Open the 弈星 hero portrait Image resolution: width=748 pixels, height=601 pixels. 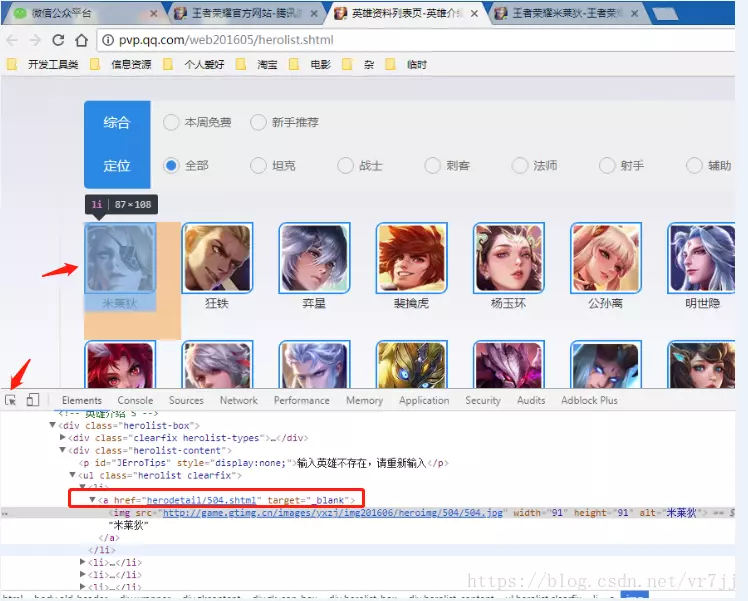(314, 258)
